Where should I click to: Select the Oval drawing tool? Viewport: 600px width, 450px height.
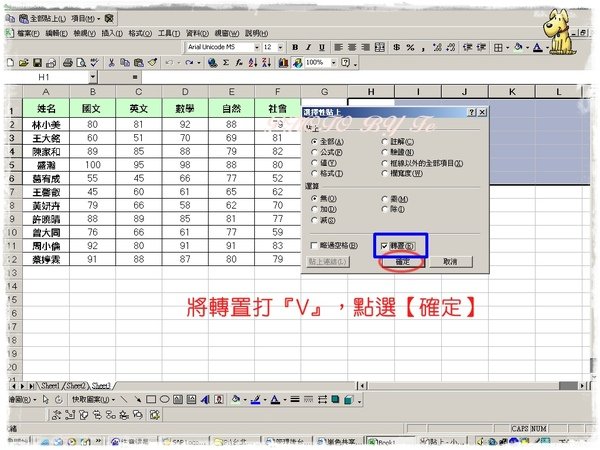coord(165,399)
